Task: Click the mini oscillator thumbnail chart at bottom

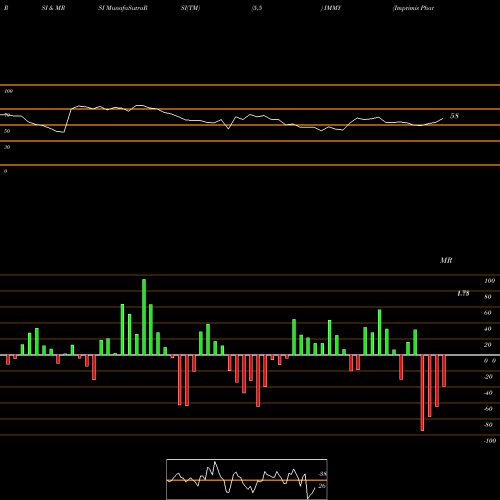Action: pos(247,479)
